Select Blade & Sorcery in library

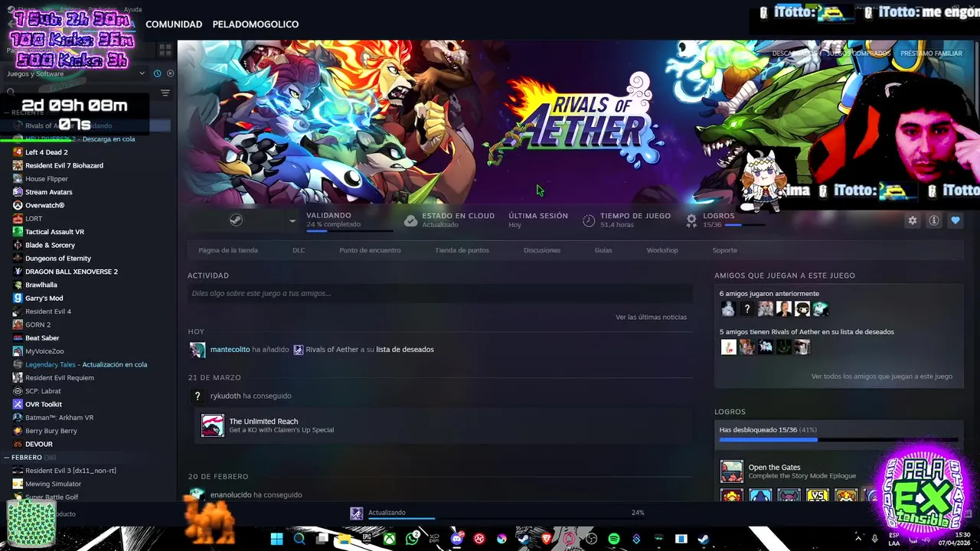point(50,245)
